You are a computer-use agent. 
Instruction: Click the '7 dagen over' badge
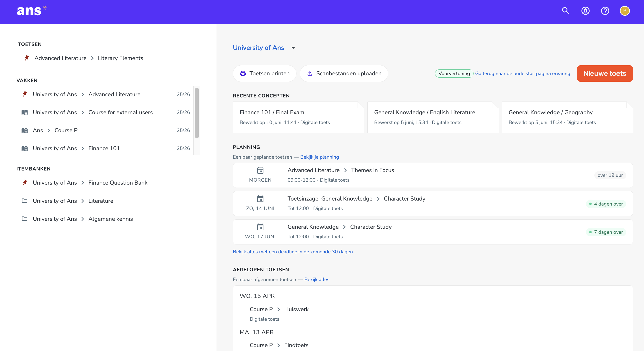(606, 232)
